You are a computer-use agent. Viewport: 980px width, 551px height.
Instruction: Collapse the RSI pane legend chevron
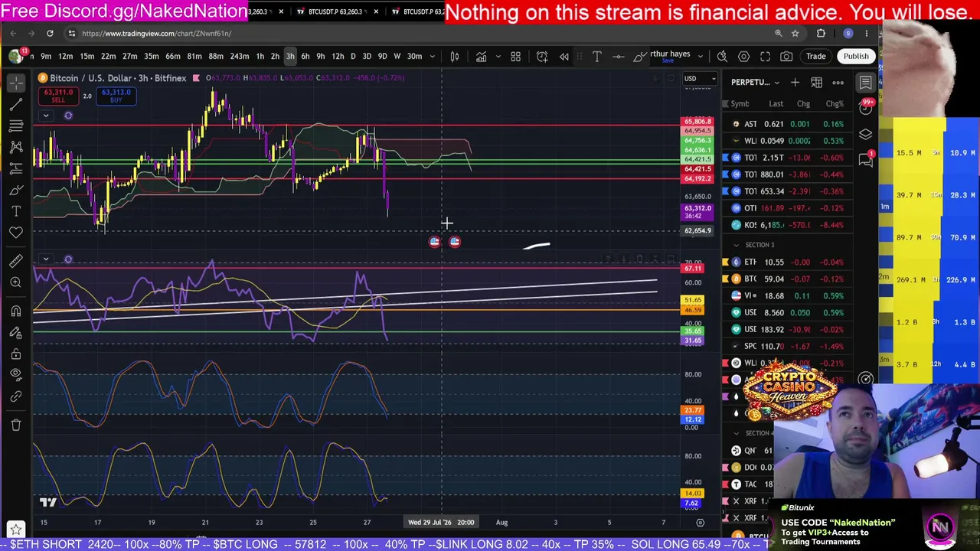click(x=46, y=259)
